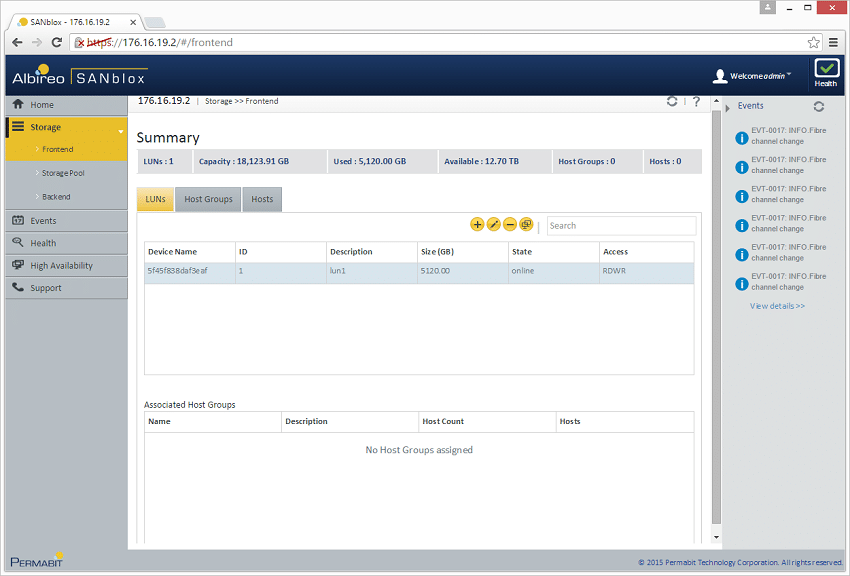The image size is (850, 576).
Task: Open High Availability in the sidebar
Action: coord(61,266)
